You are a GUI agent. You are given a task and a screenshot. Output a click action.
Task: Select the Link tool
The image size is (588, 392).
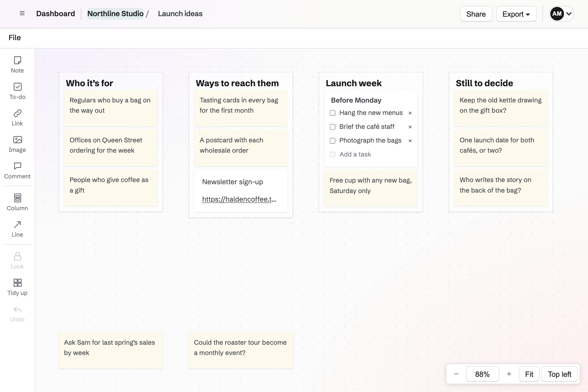(x=17, y=118)
